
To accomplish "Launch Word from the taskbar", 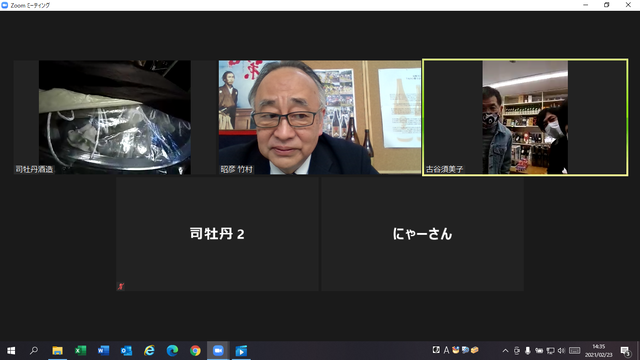I will click(x=103, y=351).
